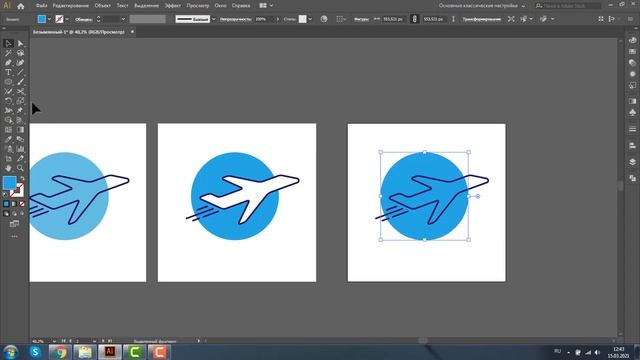The width and height of the screenshot is (640, 360).
Task: Open the Объект menu
Action: coord(102,6)
